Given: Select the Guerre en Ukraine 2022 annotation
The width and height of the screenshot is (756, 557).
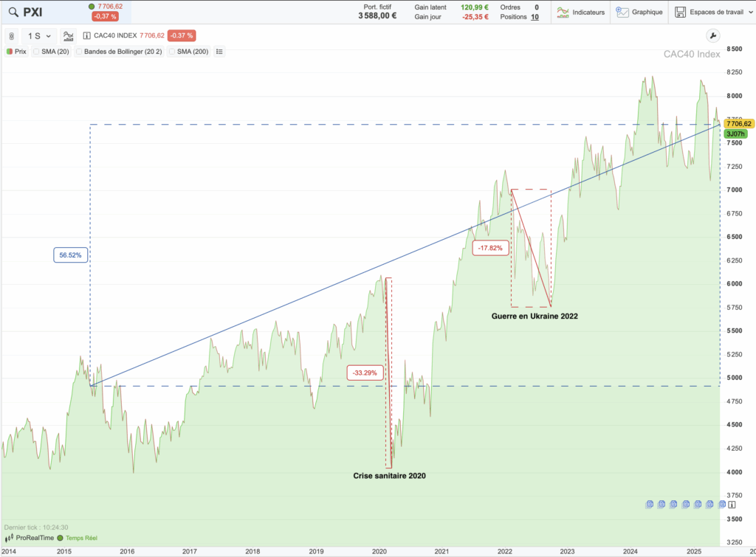Looking at the screenshot, I should point(535,316).
